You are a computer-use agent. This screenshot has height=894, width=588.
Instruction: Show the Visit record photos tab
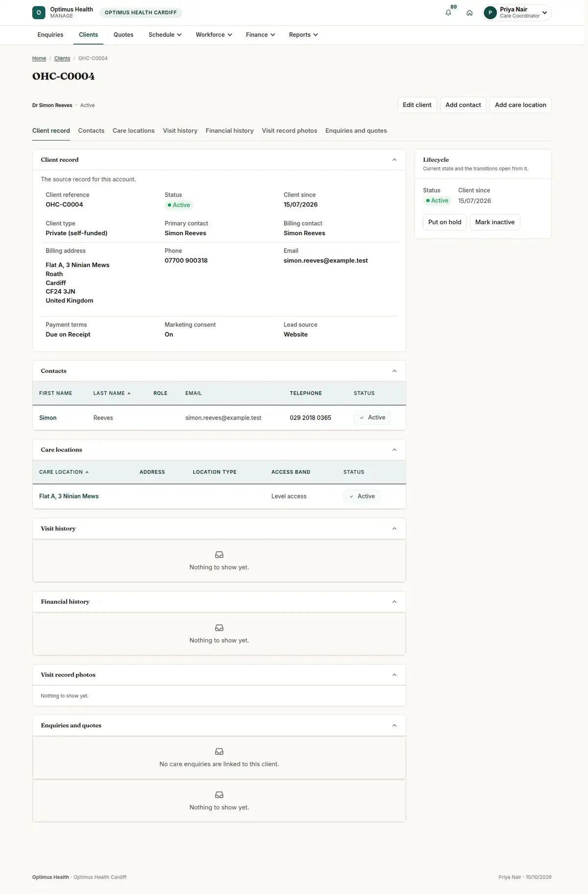(290, 131)
